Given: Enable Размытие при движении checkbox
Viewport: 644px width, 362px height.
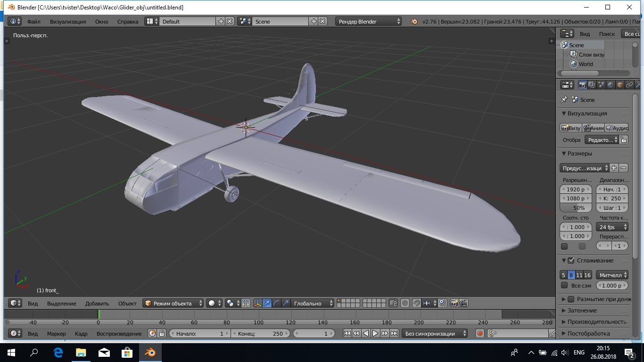Looking at the screenshot, I should tap(571, 299).
